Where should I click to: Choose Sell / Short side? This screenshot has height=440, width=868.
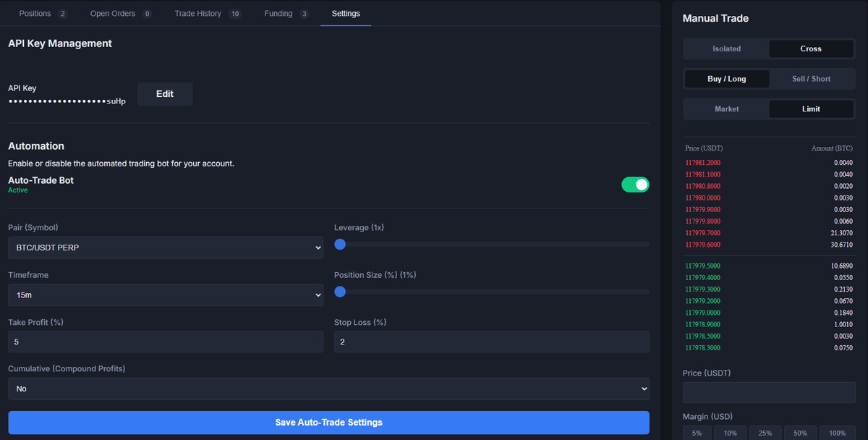click(811, 79)
